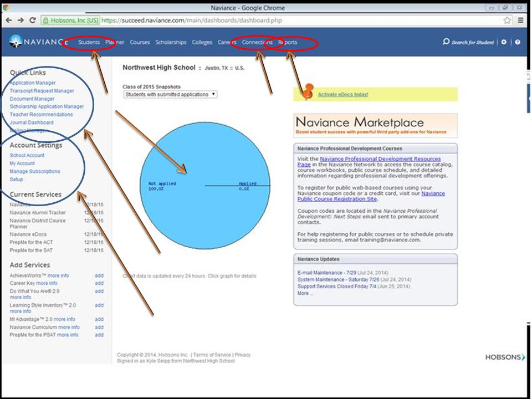This screenshot has width=532, height=399.
Task: Open Naviance Public Course Registration Site link
Action: click(x=371, y=196)
